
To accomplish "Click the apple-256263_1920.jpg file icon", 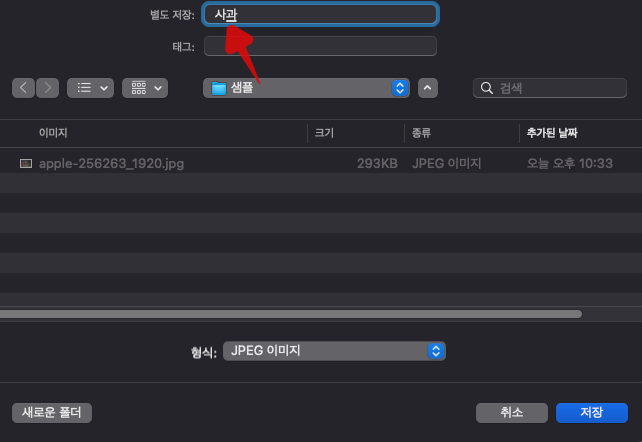I will (x=26, y=164).
